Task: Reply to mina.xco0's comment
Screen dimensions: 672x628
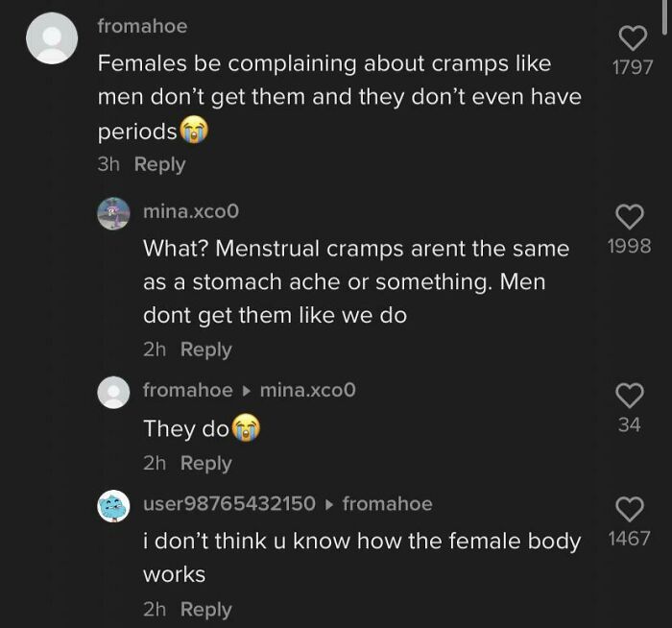Action: click(x=205, y=350)
